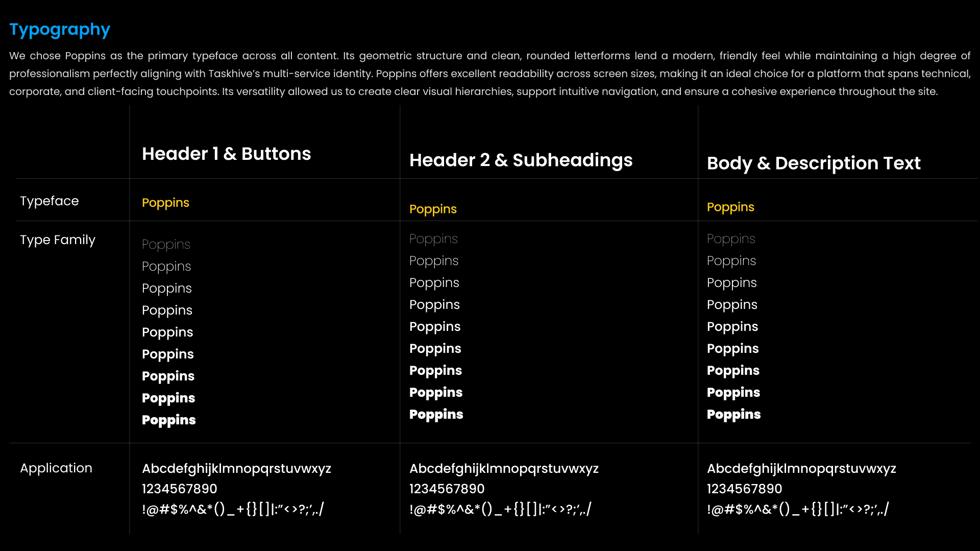This screenshot has width=980, height=551.
Task: Click the blue Typography title
Action: (x=60, y=30)
